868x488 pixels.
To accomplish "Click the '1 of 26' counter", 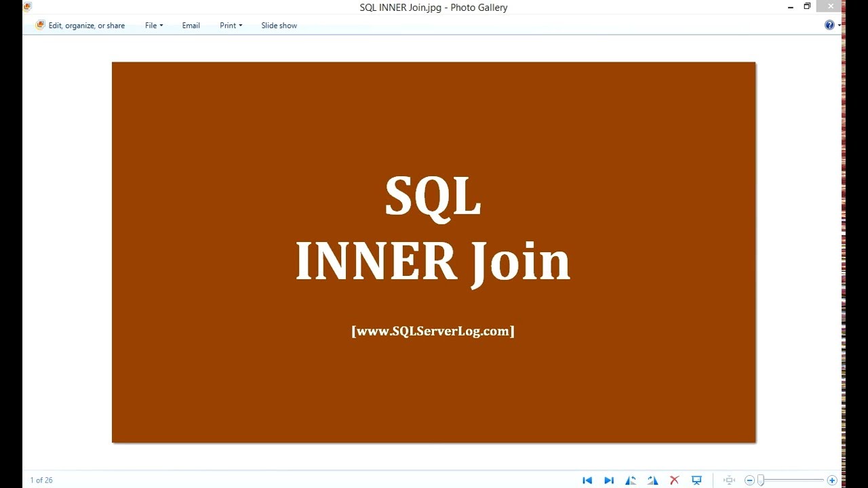I will [x=41, y=480].
